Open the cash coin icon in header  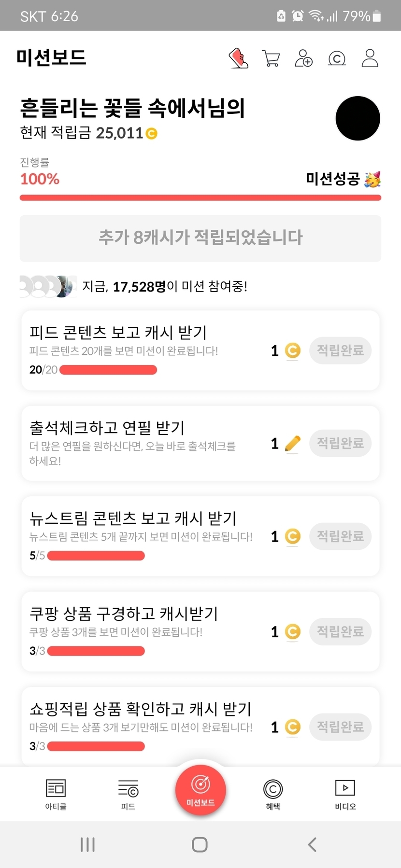(337, 58)
